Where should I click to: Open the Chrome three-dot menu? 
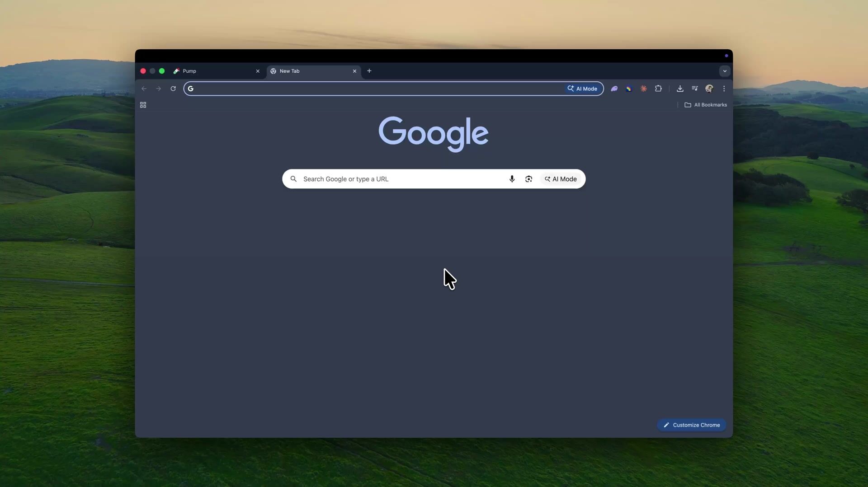click(x=724, y=89)
